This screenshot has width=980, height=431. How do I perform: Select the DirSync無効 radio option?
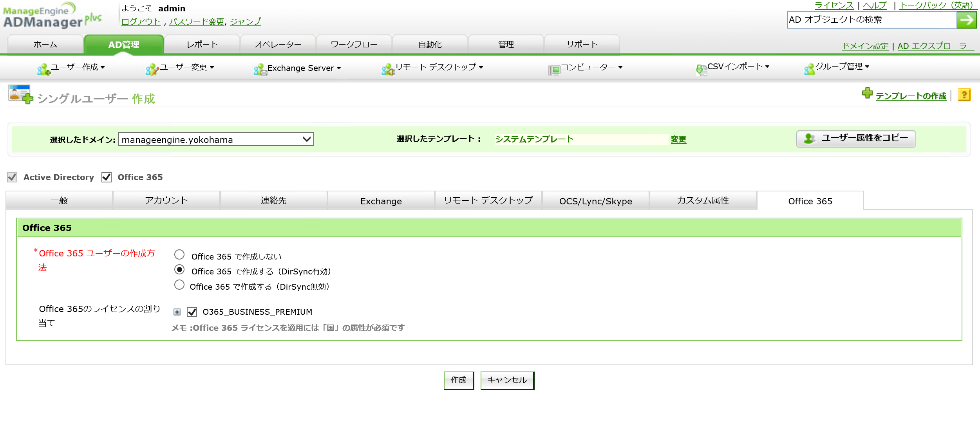tap(179, 285)
